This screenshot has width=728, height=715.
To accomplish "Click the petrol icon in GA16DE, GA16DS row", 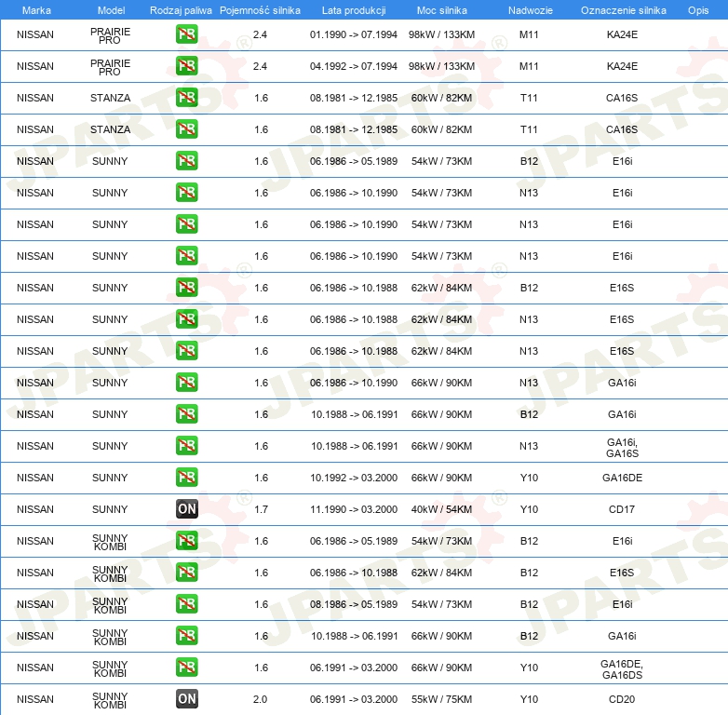I will click(x=186, y=668).
